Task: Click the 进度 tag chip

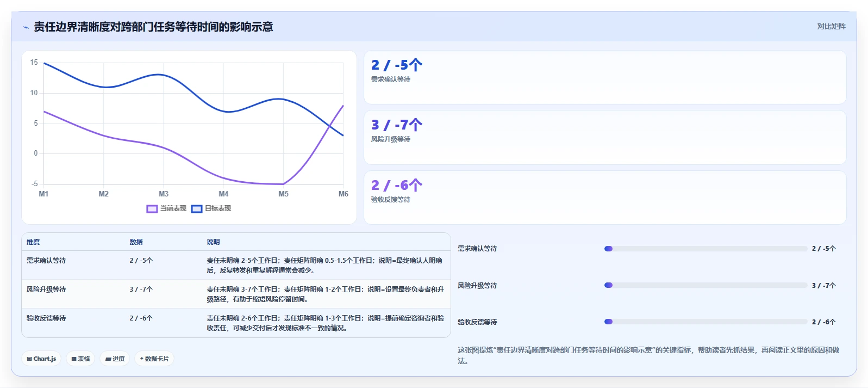Action: 115,359
